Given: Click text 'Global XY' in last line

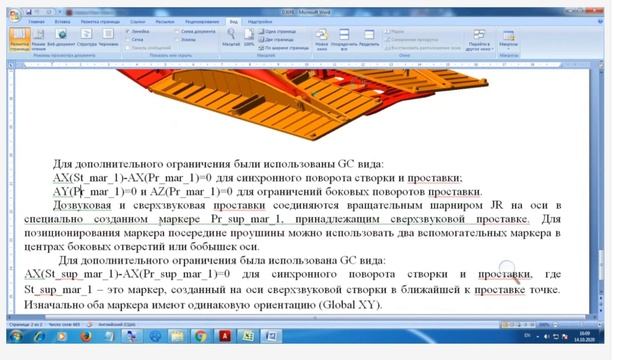Looking at the screenshot, I should pos(349,304).
